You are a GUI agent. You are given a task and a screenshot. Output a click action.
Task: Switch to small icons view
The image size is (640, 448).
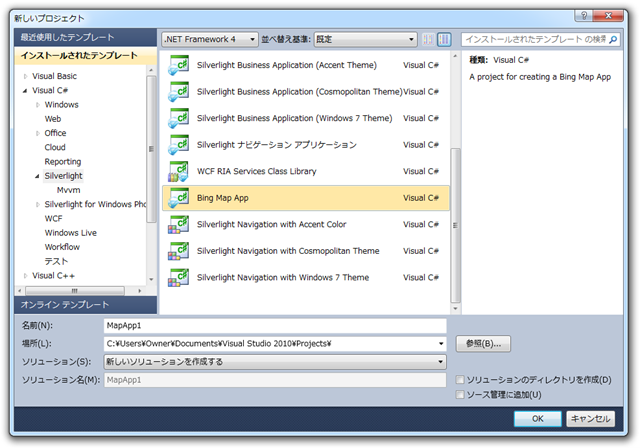tap(428, 39)
